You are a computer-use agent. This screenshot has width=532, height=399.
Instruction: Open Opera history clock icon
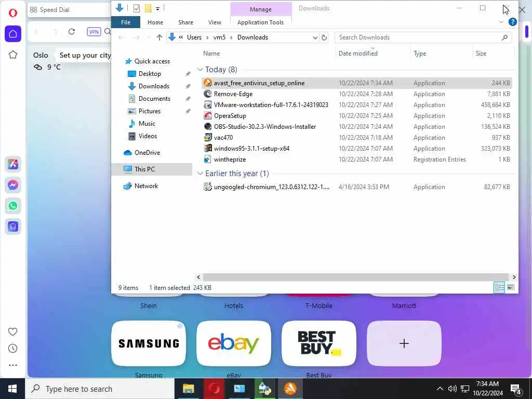click(12, 349)
